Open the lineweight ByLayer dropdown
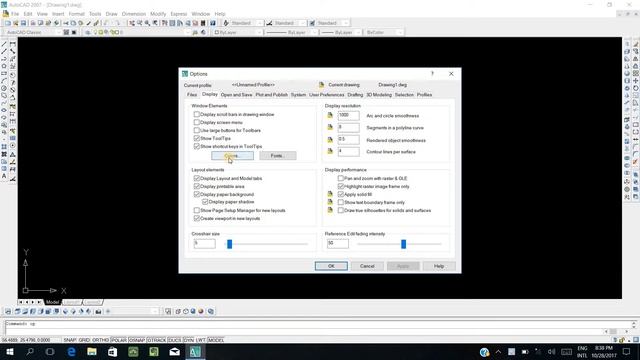Screen dimensions: 640x360 click(x=358, y=32)
